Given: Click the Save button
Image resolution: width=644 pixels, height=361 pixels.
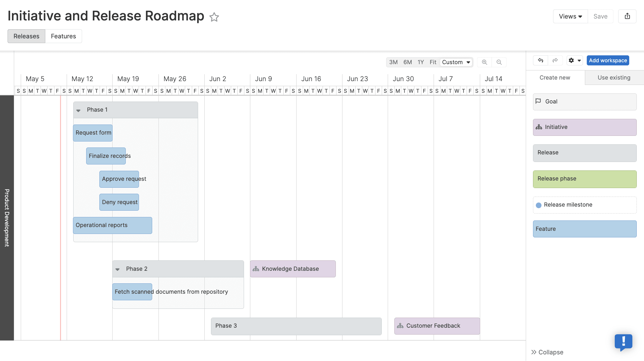Looking at the screenshot, I should click(x=600, y=16).
